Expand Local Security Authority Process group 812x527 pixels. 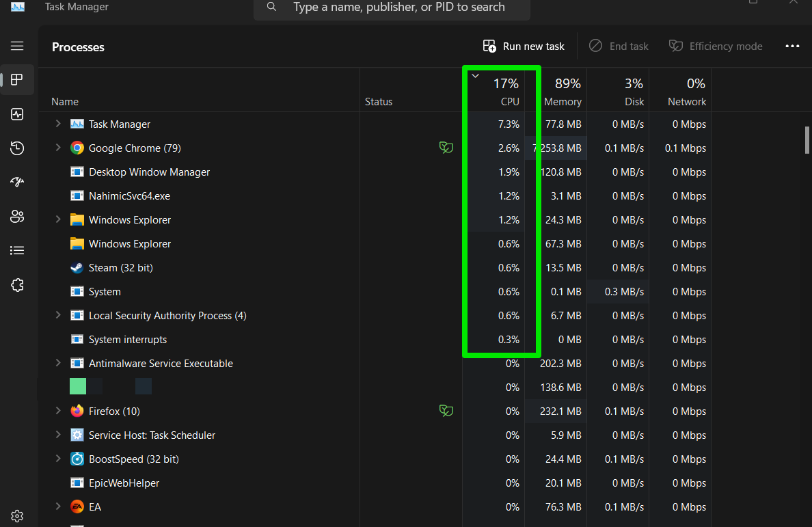click(x=58, y=316)
